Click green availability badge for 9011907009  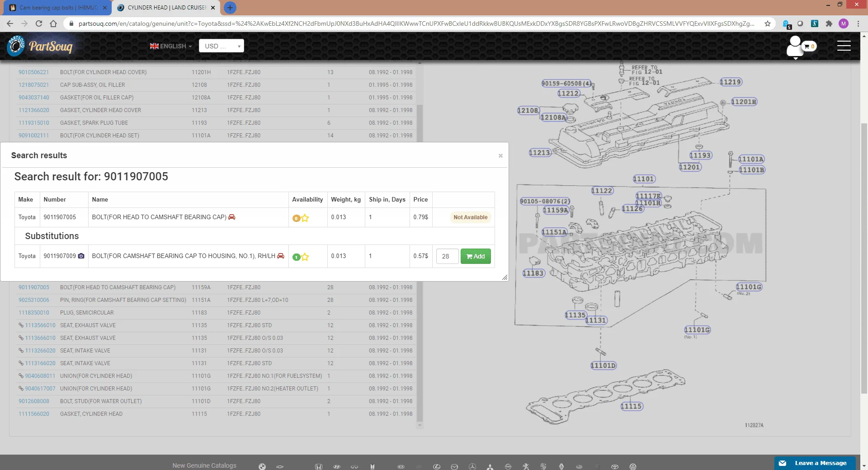tap(297, 257)
